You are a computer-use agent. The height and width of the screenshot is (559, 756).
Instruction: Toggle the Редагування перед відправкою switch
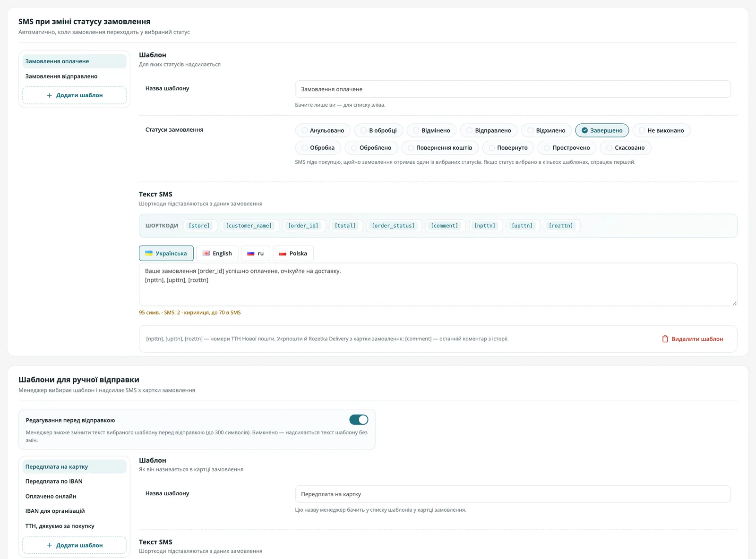click(x=359, y=420)
